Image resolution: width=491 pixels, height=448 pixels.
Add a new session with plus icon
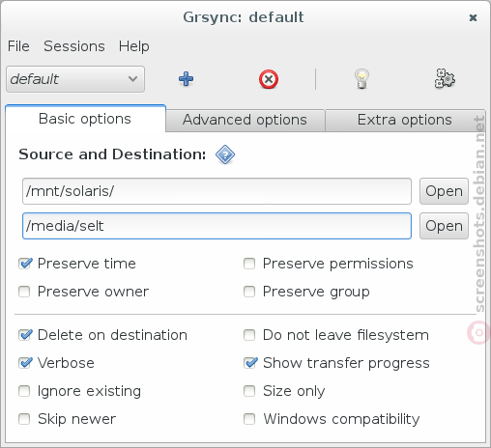[186, 79]
